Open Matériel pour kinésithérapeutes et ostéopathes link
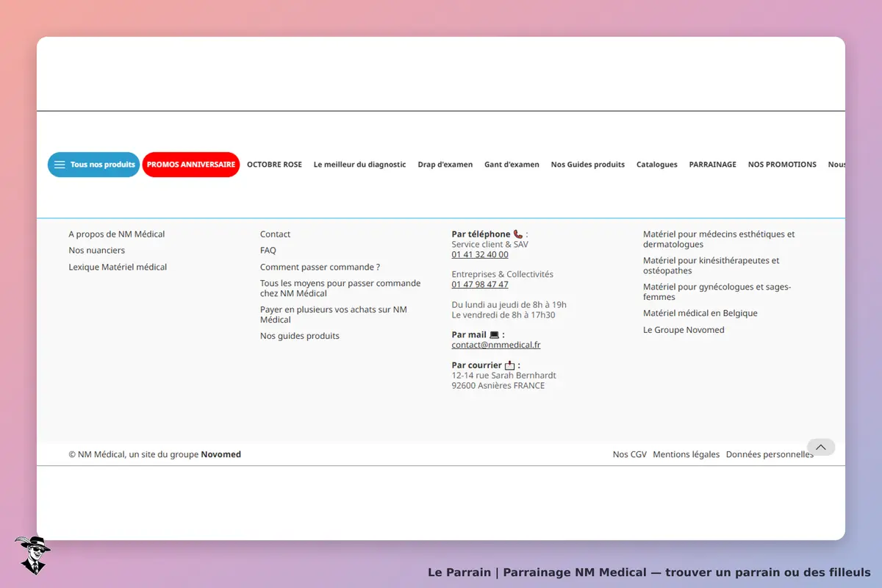Screen dimensions: 882x588 pyautogui.click(x=711, y=265)
